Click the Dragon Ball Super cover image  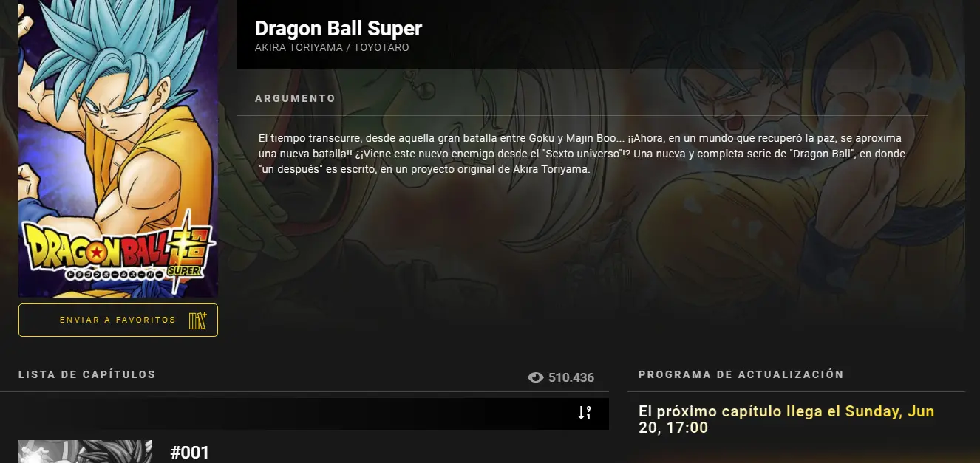pyautogui.click(x=118, y=148)
